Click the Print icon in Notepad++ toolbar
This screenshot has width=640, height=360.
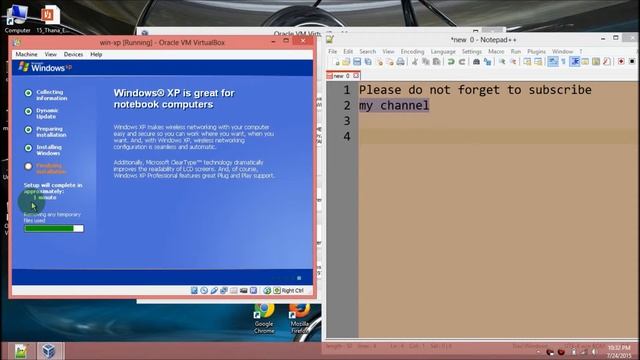point(400,62)
